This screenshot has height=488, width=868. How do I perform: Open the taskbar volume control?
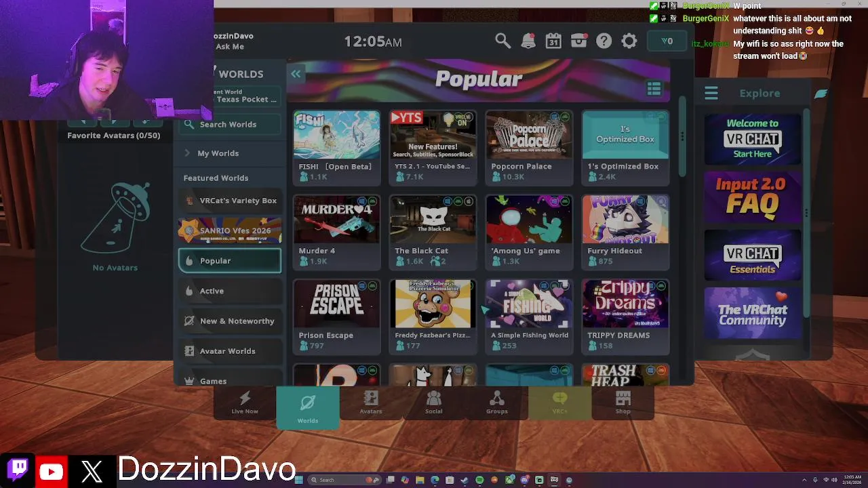point(834,480)
